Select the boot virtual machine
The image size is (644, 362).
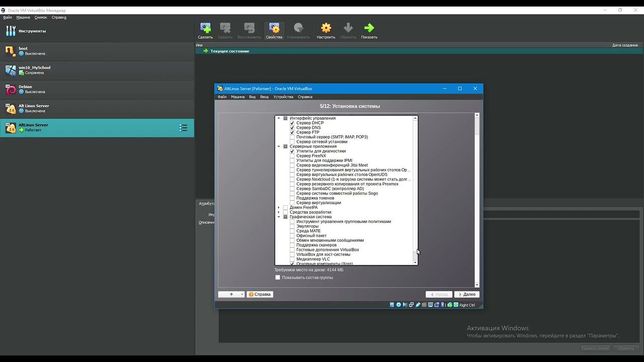tap(97, 51)
